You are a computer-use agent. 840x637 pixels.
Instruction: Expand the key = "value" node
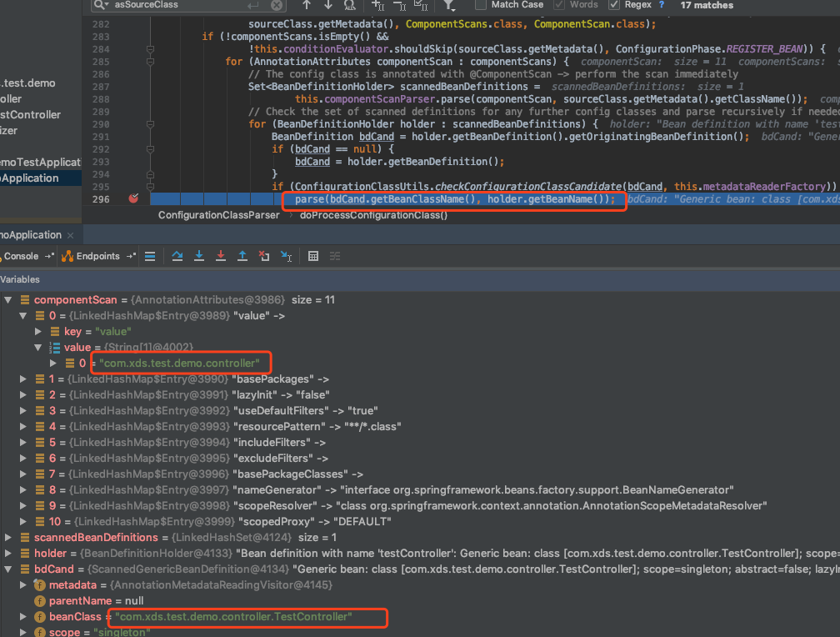click(x=38, y=331)
